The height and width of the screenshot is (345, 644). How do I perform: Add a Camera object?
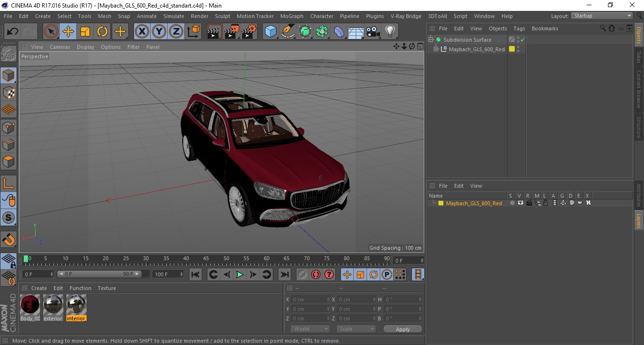pos(373,32)
